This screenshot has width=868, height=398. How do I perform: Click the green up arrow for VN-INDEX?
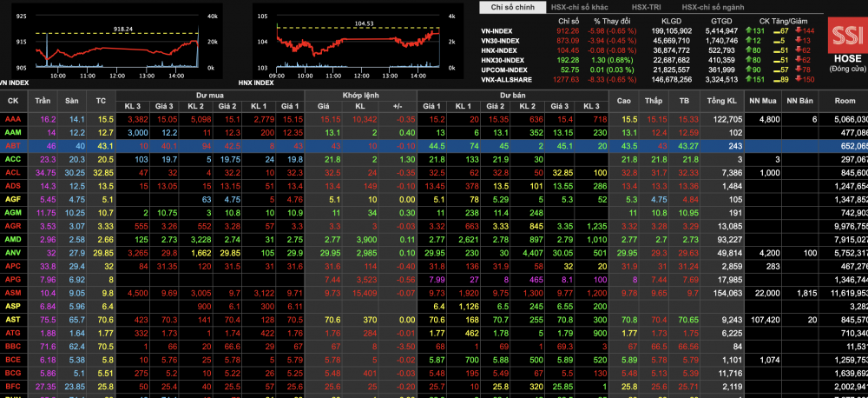click(x=749, y=30)
